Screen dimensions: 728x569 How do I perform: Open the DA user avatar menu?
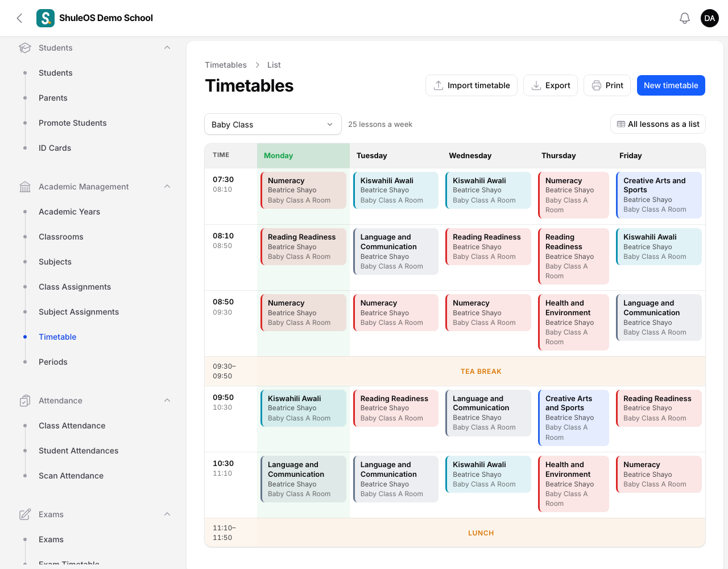710,18
